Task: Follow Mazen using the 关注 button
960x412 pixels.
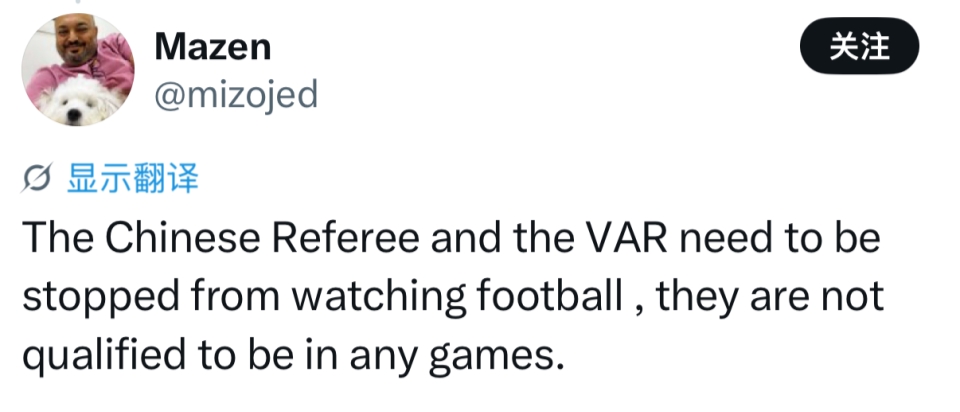Action: pos(860,46)
